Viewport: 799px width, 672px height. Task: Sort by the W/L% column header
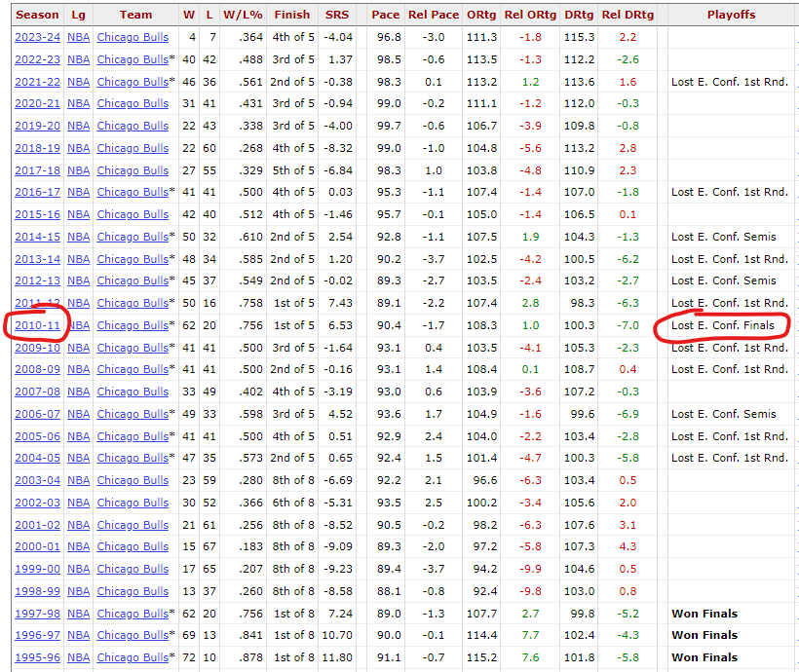coord(243,15)
